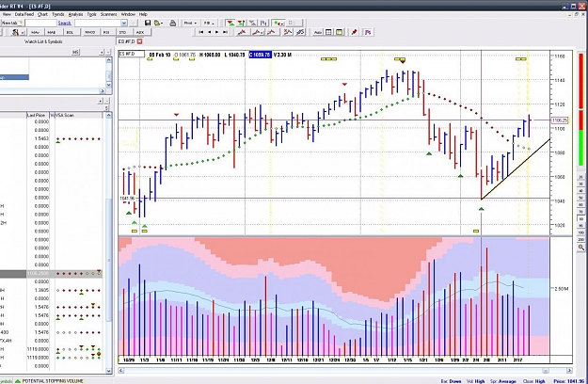Click the ES #F.D symbol box on chart
Viewport: 588px width, 384px height.
(x=132, y=54)
